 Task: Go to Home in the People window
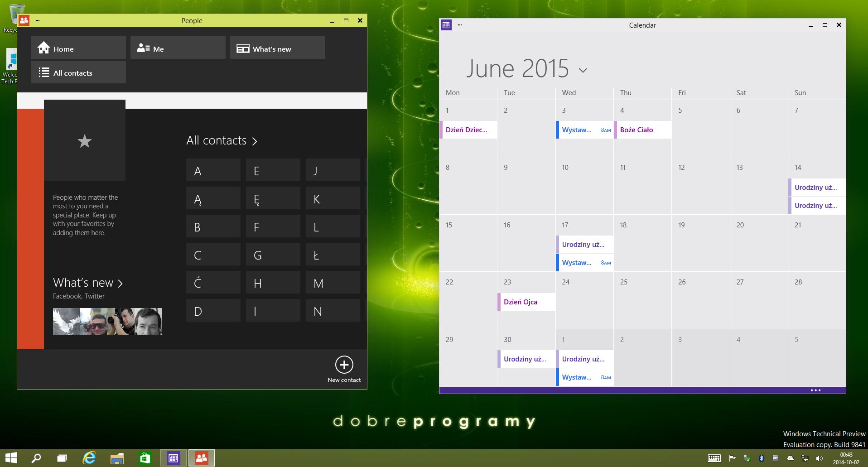pos(78,48)
